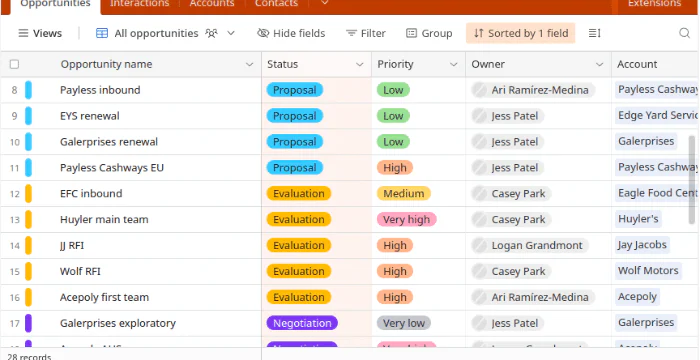Expand the more tables chevron in tab bar
Screen dimensions: 700x360
[x=325, y=3]
